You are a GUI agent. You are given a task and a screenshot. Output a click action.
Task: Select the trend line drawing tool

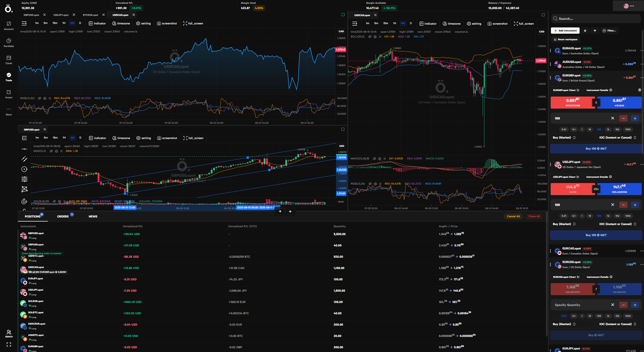coord(24,159)
